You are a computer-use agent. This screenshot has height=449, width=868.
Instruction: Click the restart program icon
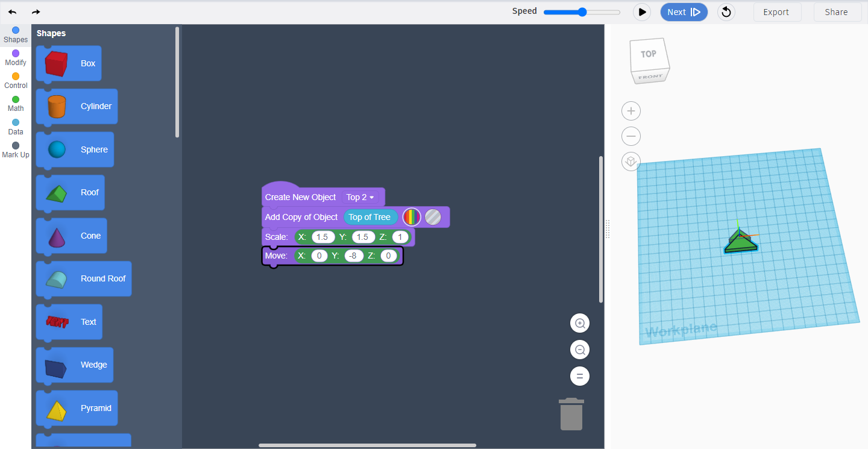pos(726,11)
